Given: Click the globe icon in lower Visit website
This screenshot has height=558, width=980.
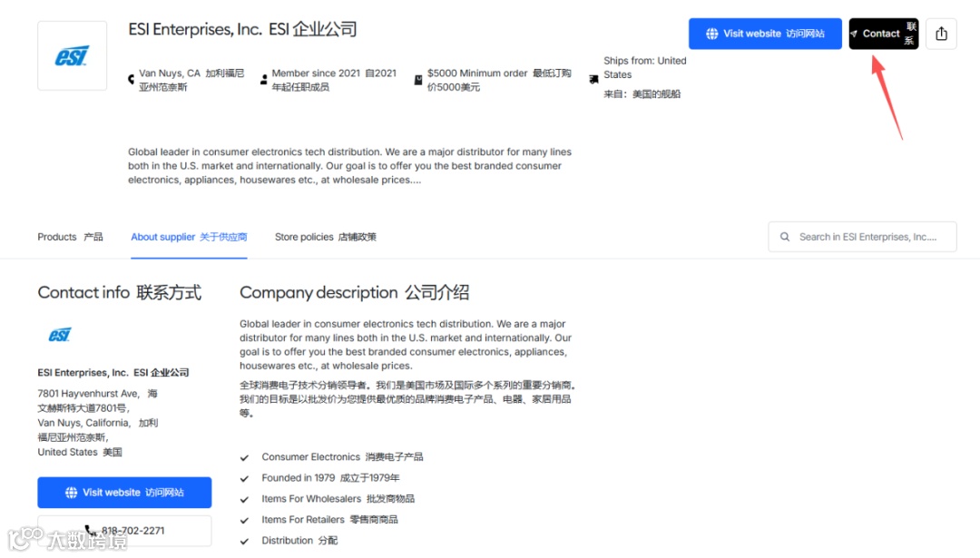Looking at the screenshot, I should pyautogui.click(x=72, y=493).
